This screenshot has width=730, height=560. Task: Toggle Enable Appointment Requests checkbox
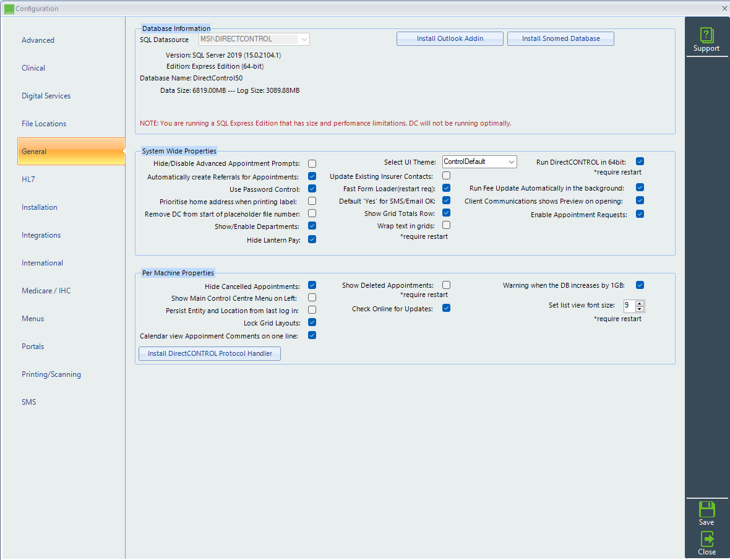click(x=640, y=214)
